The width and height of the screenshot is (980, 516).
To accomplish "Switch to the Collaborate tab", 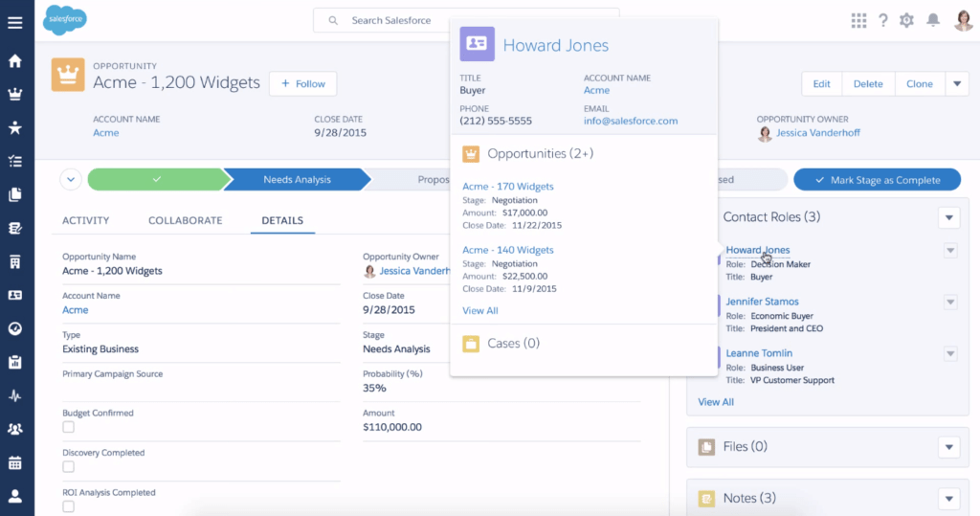I will [185, 220].
